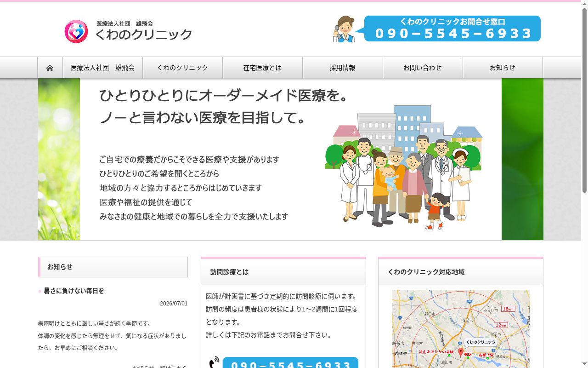Click the くわのクリニック対応地域 section heading

(x=461, y=272)
